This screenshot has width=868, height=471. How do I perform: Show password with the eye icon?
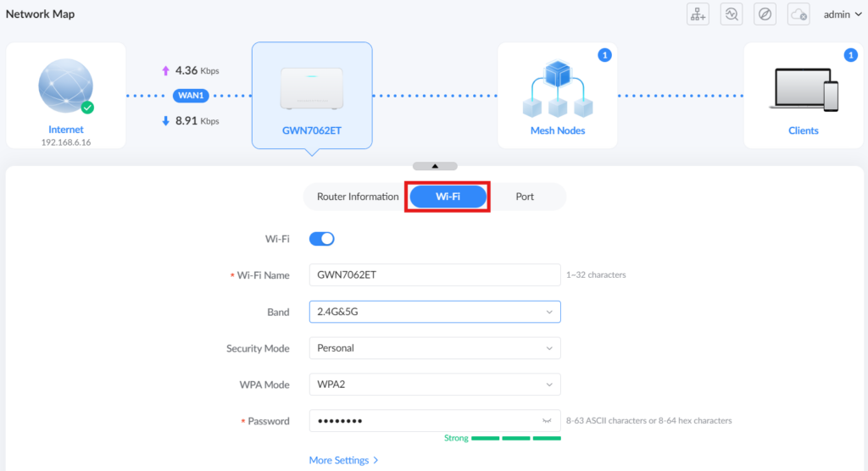pyautogui.click(x=547, y=421)
